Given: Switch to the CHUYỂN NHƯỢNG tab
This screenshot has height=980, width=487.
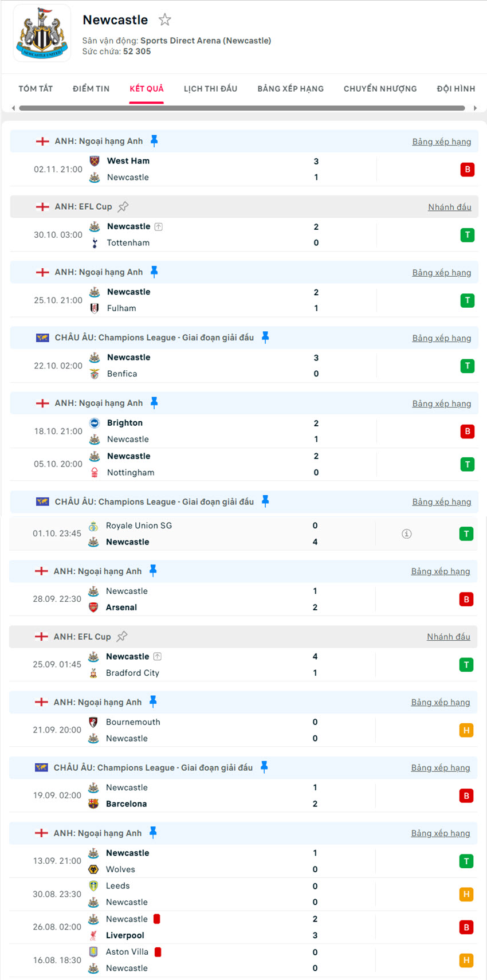Looking at the screenshot, I should coord(380,89).
